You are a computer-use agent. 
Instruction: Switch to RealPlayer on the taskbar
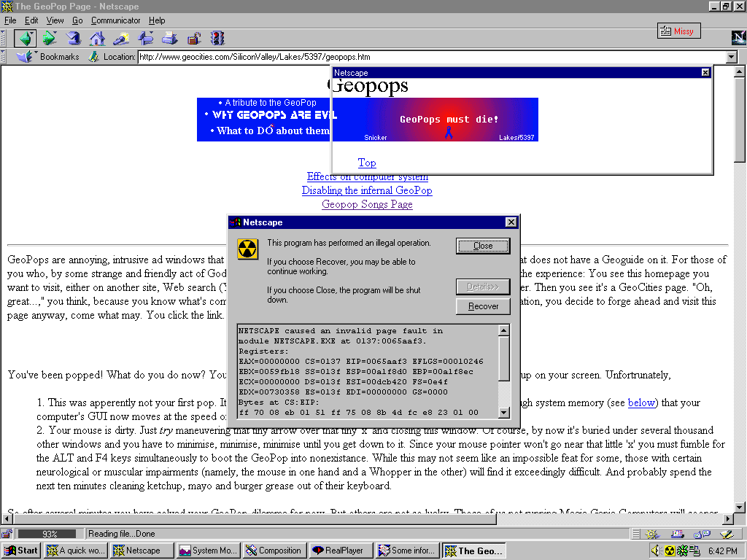tap(341, 551)
